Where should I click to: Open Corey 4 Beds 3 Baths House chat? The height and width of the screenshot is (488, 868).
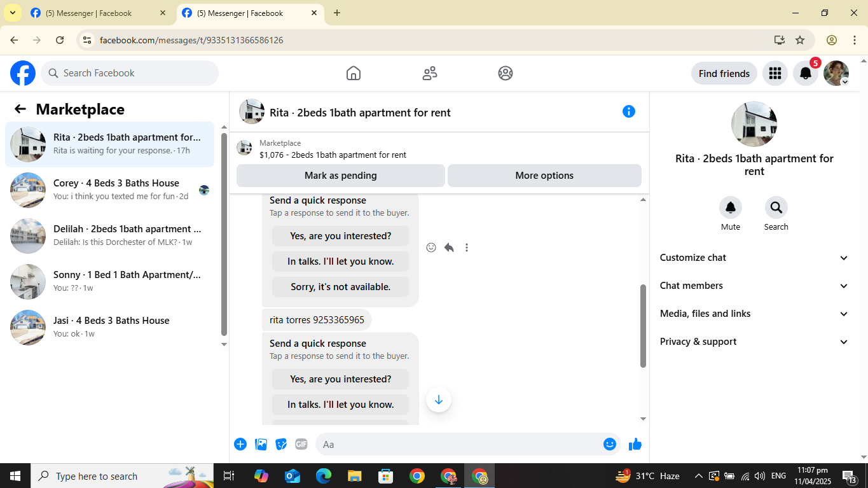[x=110, y=190]
